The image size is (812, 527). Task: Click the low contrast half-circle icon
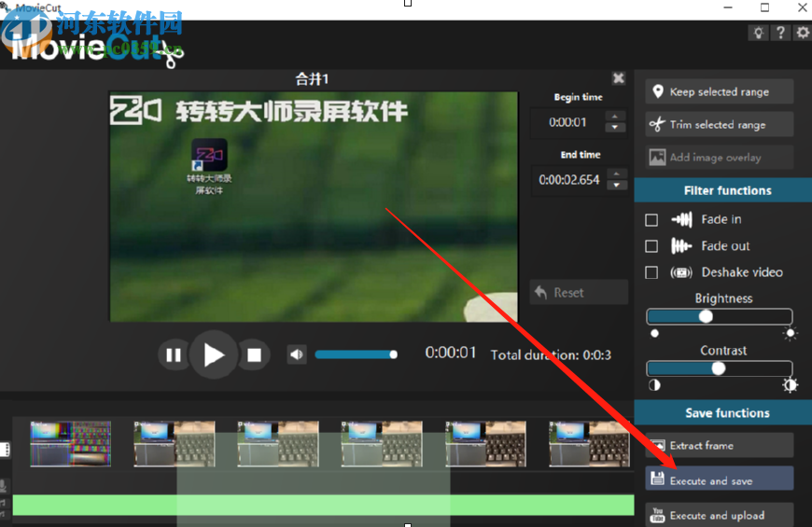coord(654,385)
